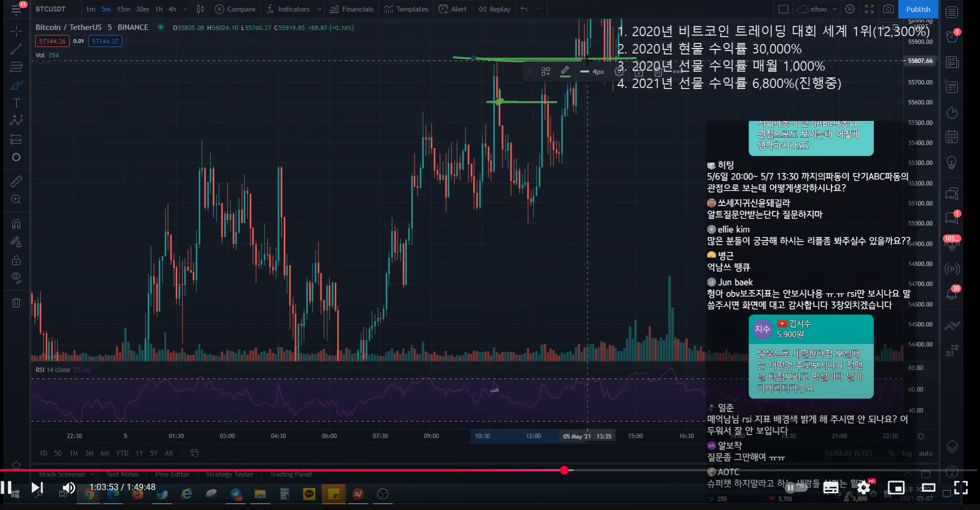Open the Strategy Tester tab
Screen dimensions: 980x510
tap(229, 474)
